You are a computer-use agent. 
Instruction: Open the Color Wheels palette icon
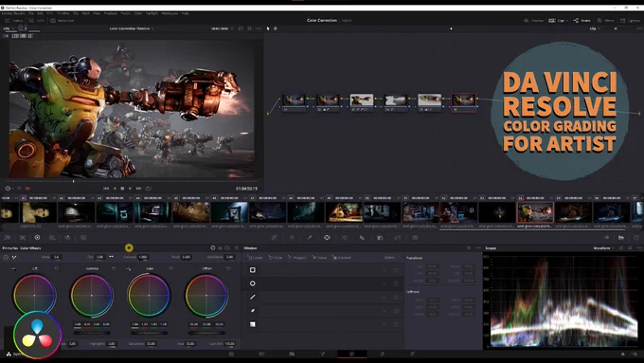click(x=37, y=238)
